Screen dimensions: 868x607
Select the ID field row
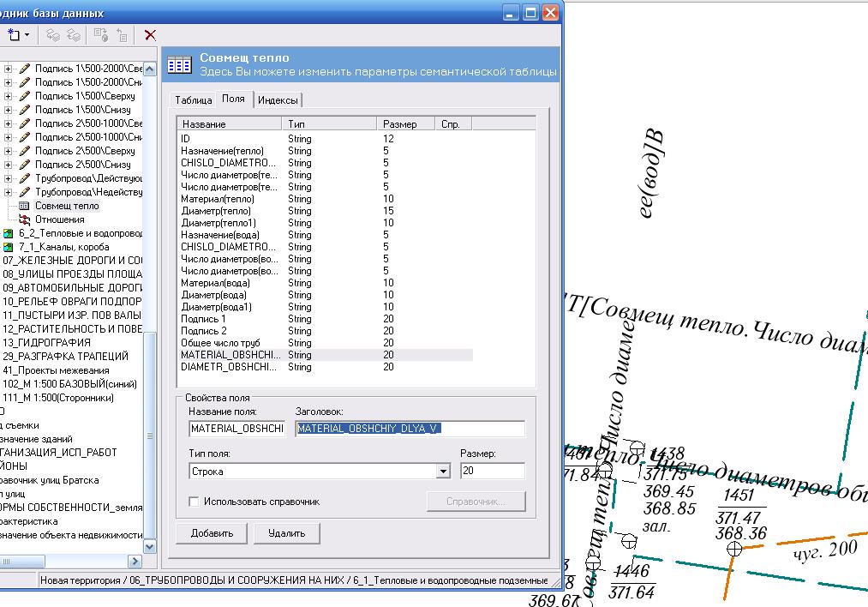pyautogui.click(x=326, y=138)
